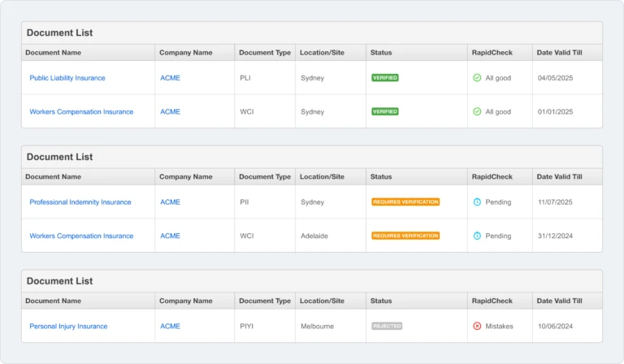This screenshot has width=624, height=364.
Task: Click the green check icon beside Public Liability row
Action: (x=477, y=77)
